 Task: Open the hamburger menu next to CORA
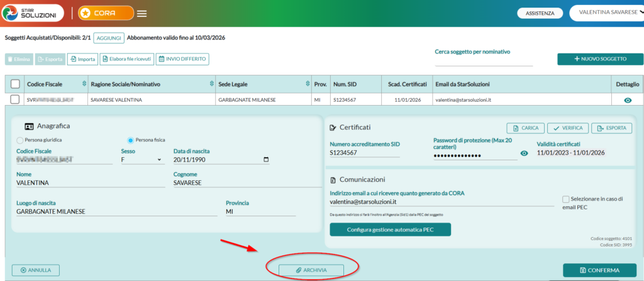point(142,14)
